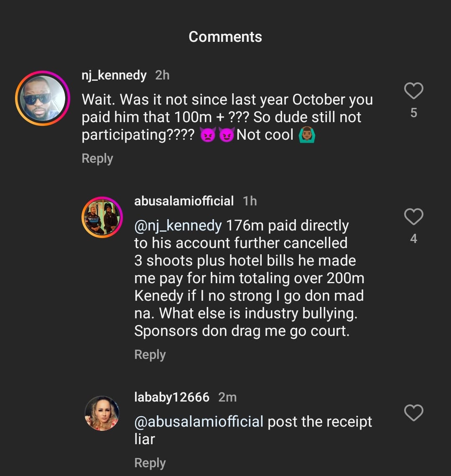Reply to nj_kennedy's comment
451x476 pixels.
[97, 159]
